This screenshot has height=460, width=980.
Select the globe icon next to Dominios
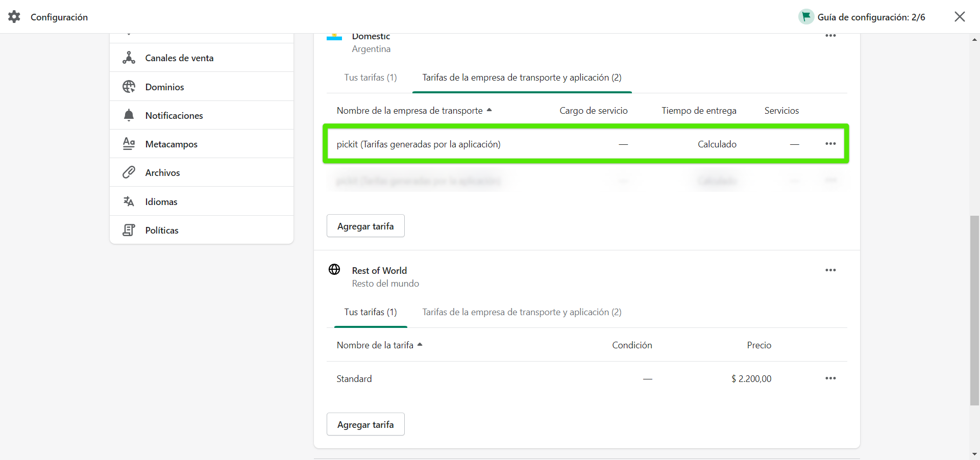pos(129,87)
